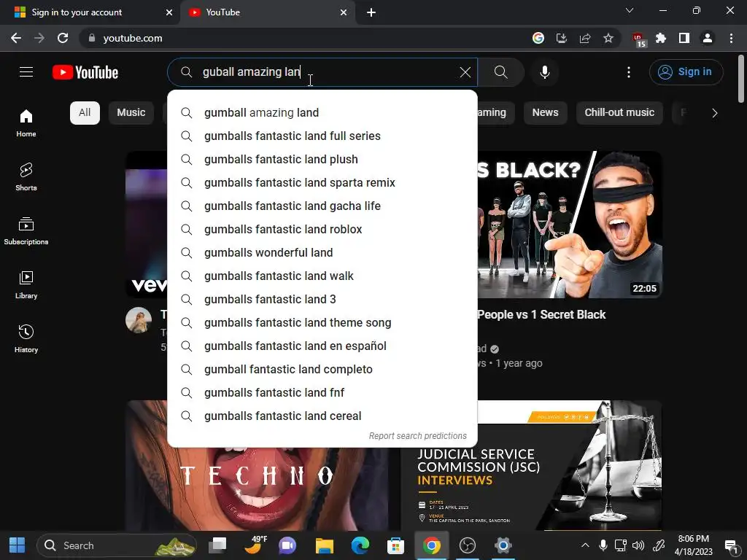Open the Chrome profile icon
The height and width of the screenshot is (560, 747).
(x=708, y=38)
